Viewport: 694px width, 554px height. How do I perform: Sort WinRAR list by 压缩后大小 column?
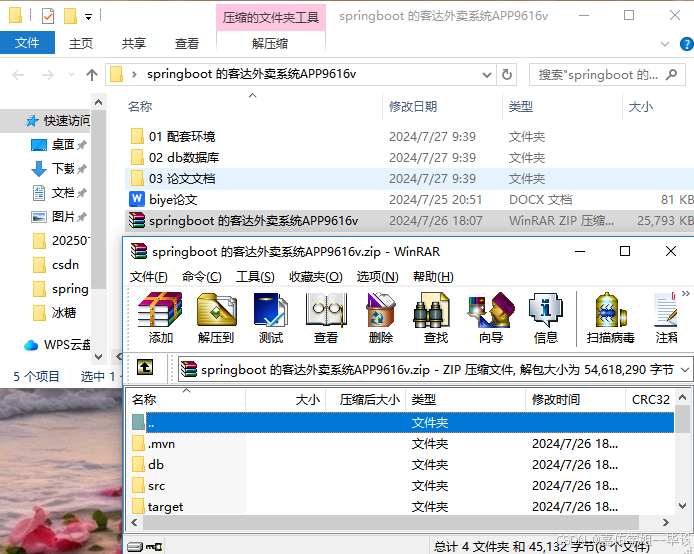pyautogui.click(x=366, y=400)
